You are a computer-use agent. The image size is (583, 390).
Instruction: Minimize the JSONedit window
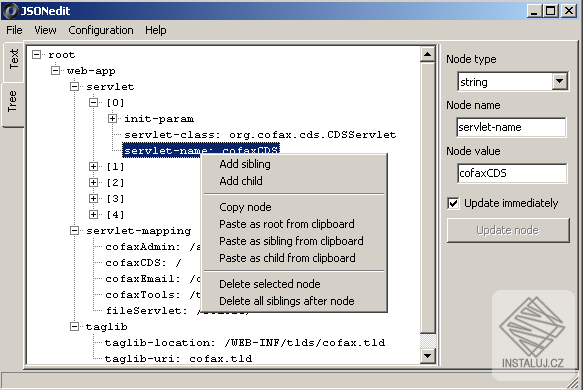tap(534, 11)
